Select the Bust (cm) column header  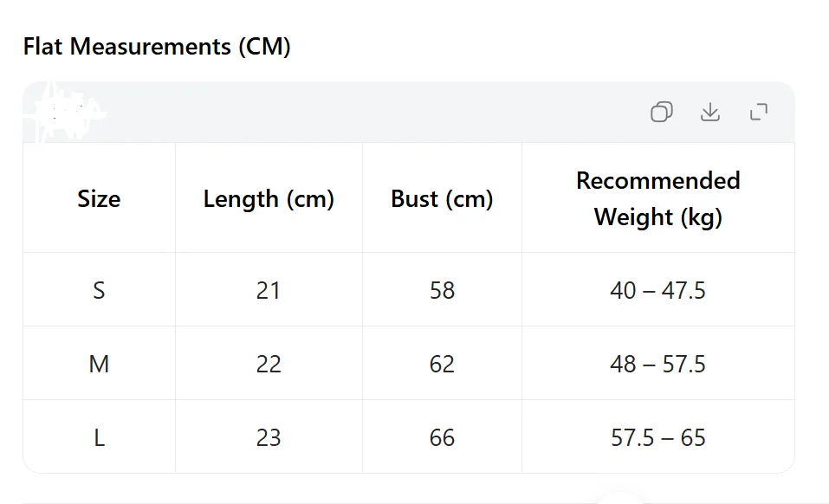point(442,199)
